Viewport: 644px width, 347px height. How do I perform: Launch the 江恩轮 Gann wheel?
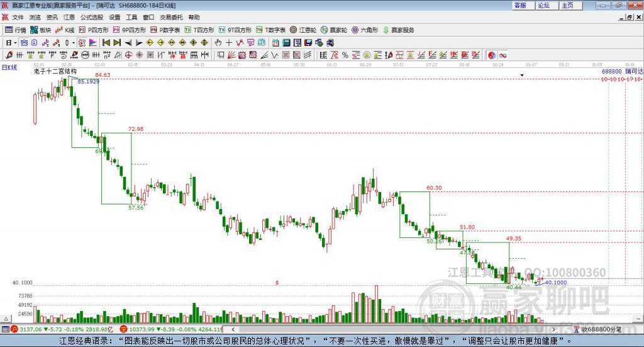coord(303,30)
